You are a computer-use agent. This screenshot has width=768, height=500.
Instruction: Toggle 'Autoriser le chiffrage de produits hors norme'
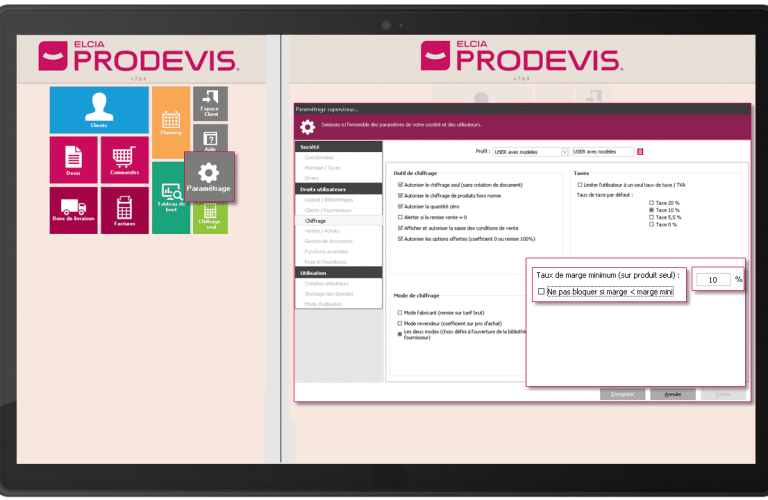click(x=400, y=195)
